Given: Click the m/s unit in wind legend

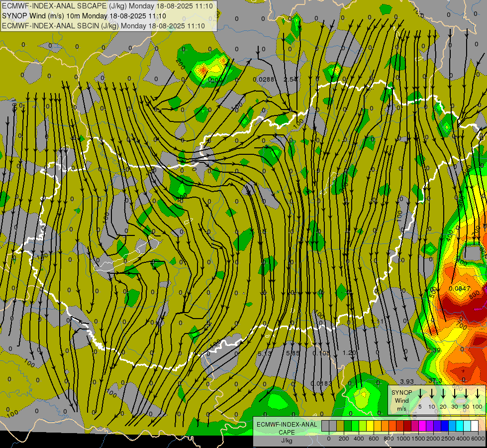Looking at the screenshot, I should [x=401, y=409].
